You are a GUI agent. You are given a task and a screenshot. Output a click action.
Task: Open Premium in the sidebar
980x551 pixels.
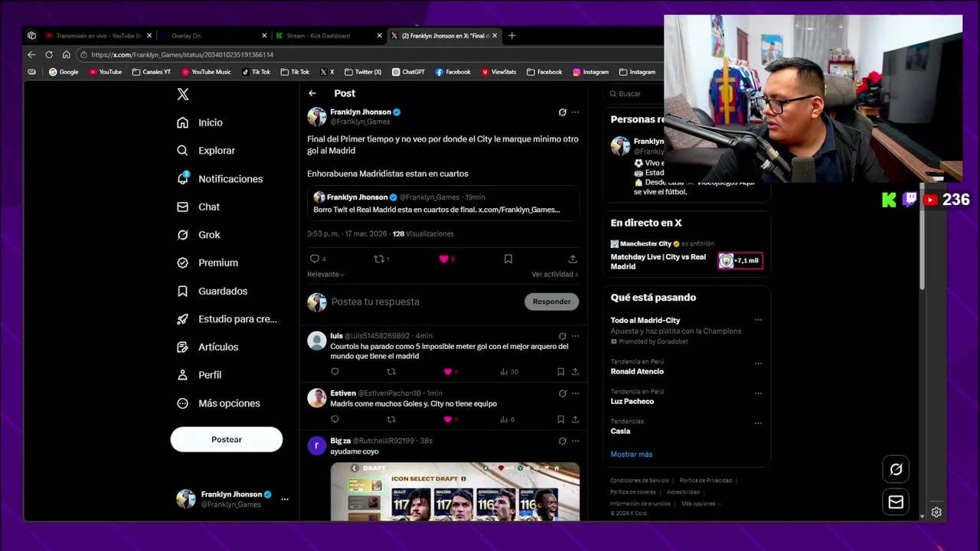[x=207, y=262]
